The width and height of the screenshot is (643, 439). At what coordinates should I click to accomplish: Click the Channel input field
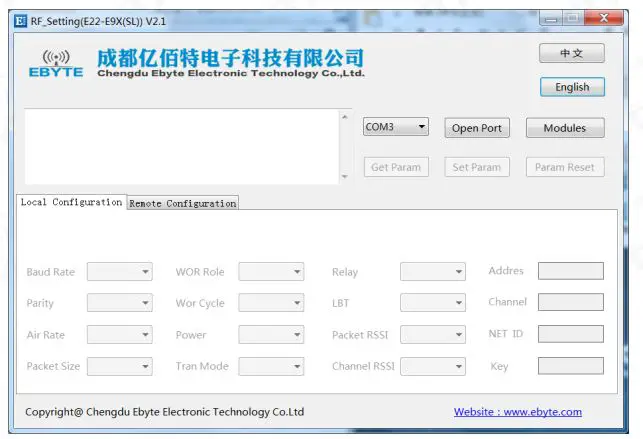[x=571, y=302]
